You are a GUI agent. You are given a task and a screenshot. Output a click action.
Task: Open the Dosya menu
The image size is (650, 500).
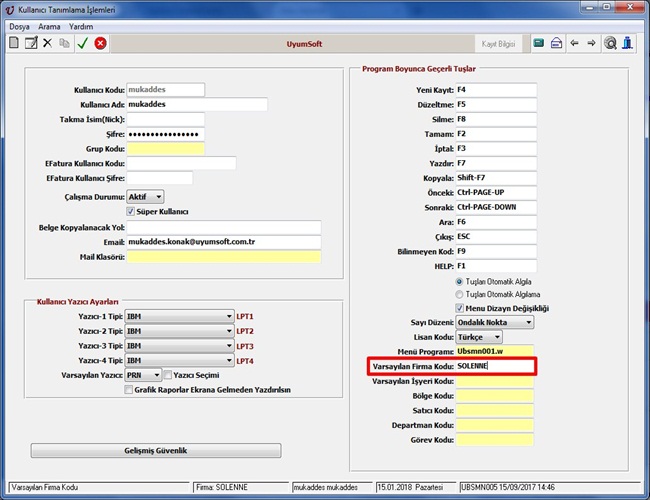19,27
